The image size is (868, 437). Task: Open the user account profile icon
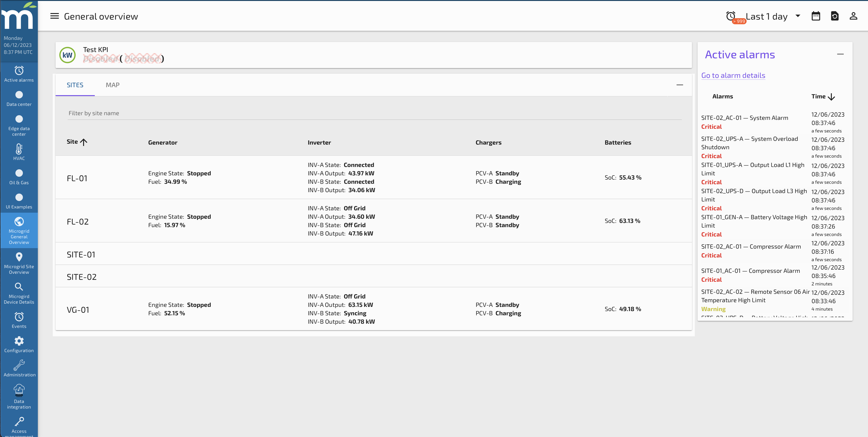[x=853, y=16]
